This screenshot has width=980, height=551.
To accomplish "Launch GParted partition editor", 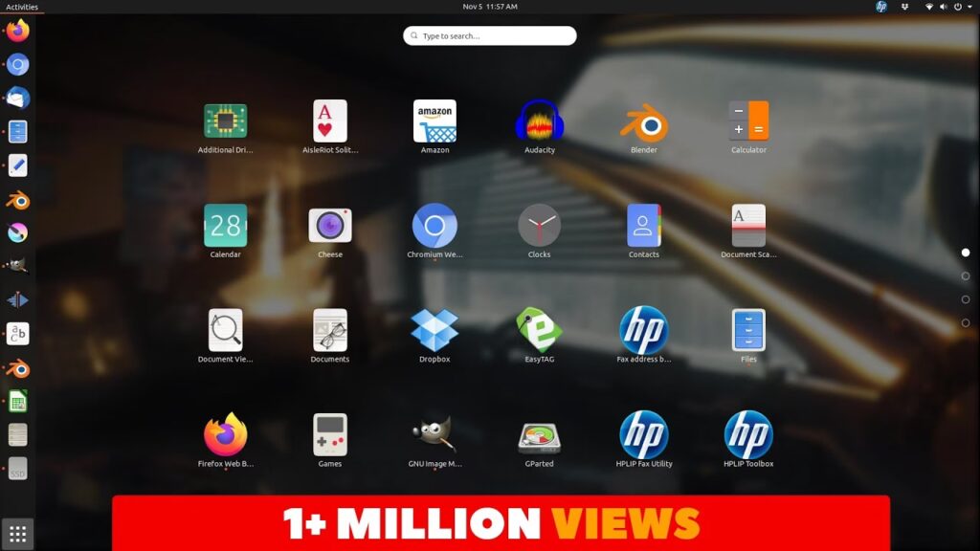I will coord(539,435).
